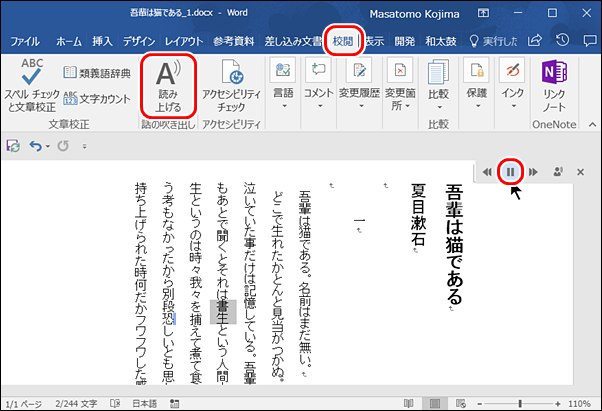Close the Read Aloud control bar
The image size is (602, 411).
pyautogui.click(x=580, y=172)
